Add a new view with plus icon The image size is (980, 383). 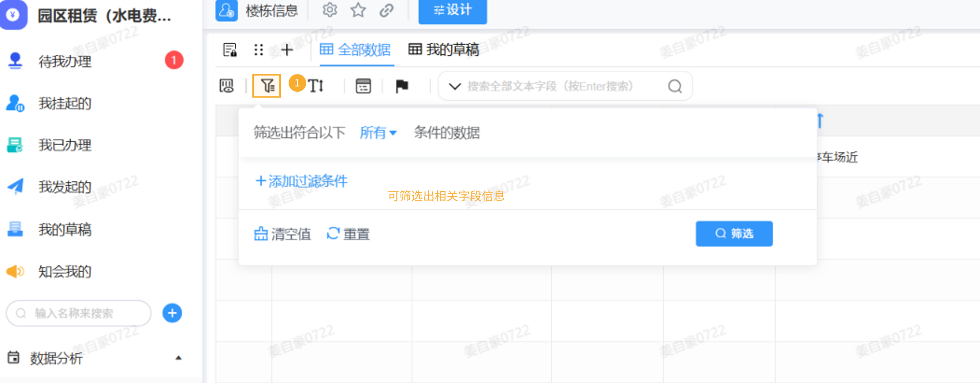287,50
